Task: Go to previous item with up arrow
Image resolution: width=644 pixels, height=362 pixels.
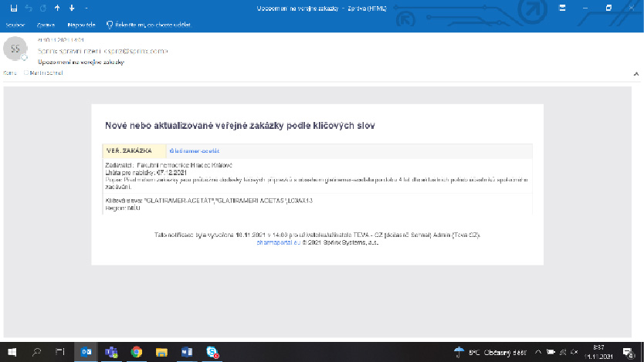Action: [57, 8]
